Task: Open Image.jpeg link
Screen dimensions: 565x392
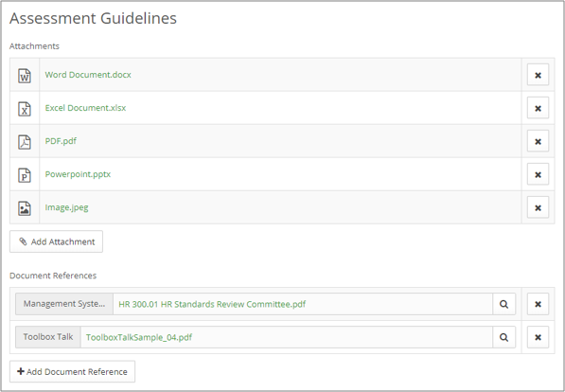Action: coord(66,207)
